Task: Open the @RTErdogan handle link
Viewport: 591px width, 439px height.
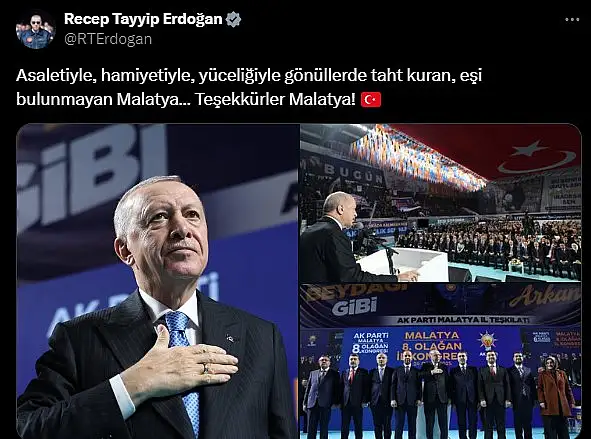Action: (108, 39)
